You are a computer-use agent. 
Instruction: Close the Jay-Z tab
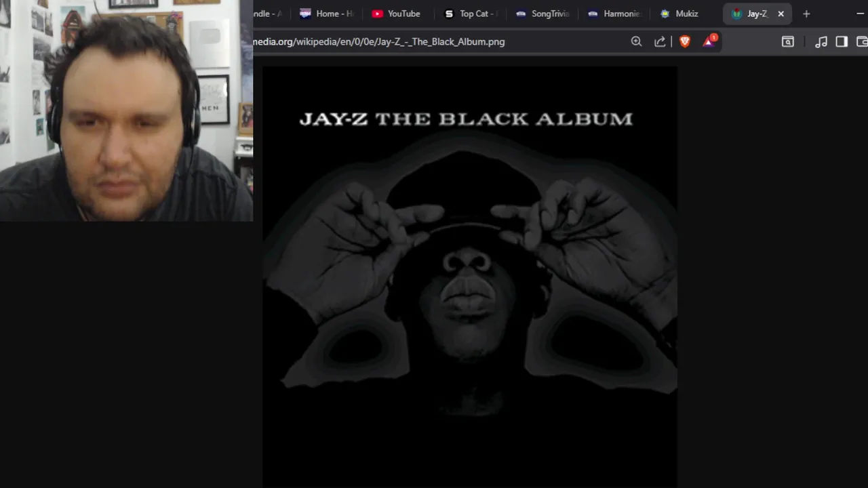(x=781, y=14)
